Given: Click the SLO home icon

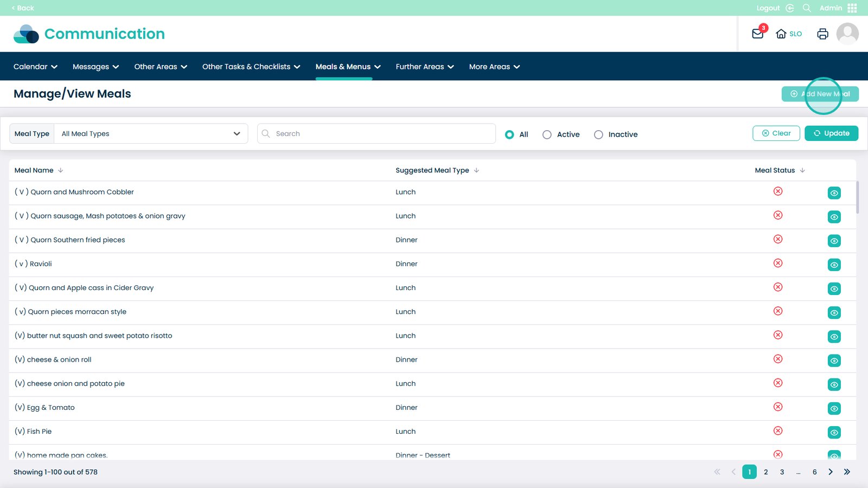Looking at the screenshot, I should point(782,34).
